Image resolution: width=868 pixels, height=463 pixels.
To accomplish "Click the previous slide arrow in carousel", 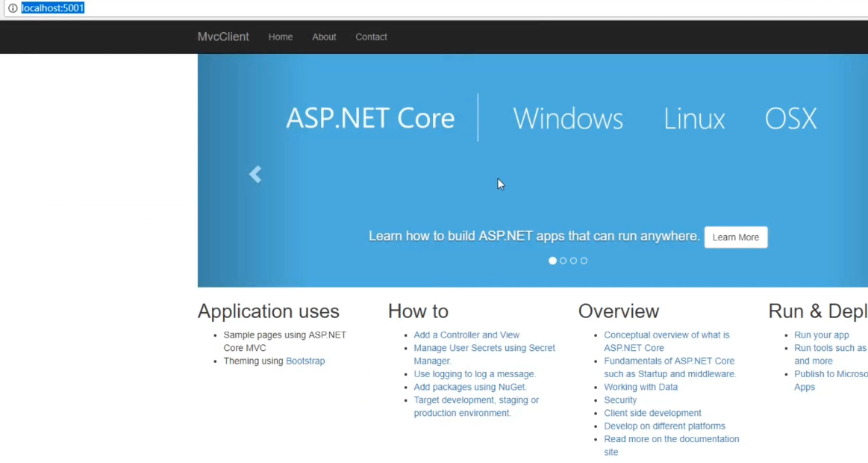I will (x=255, y=175).
